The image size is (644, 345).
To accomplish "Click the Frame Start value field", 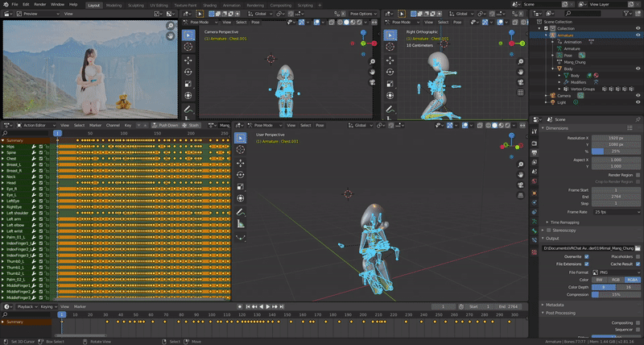I will 617,189.
